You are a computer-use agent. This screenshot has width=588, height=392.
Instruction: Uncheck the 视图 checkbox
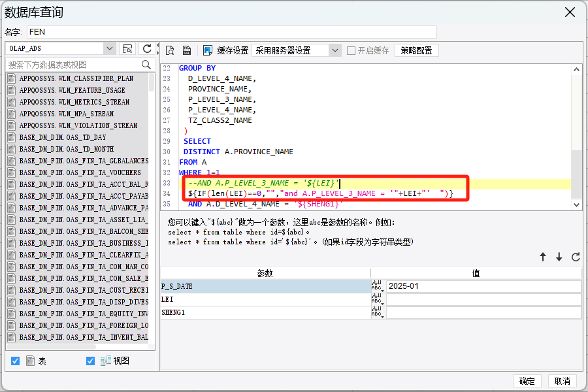tap(90, 361)
